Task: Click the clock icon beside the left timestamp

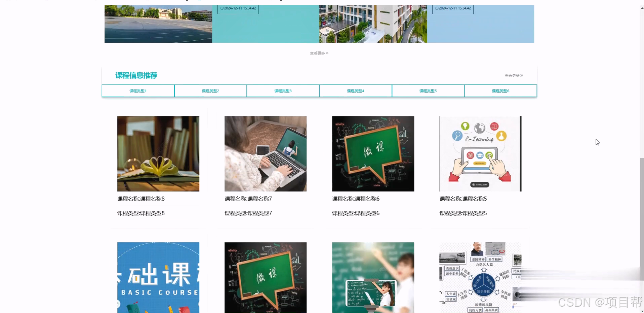Action: click(222, 8)
